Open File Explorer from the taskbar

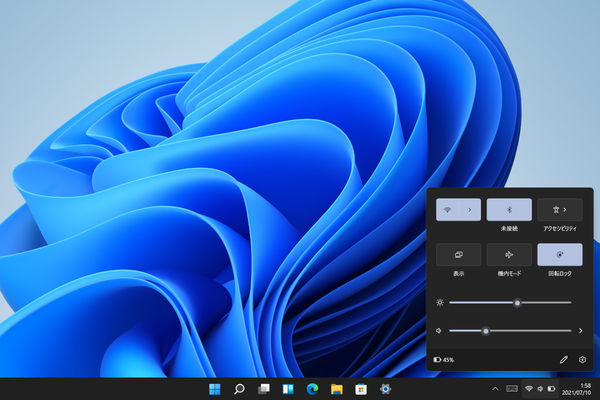click(x=337, y=389)
